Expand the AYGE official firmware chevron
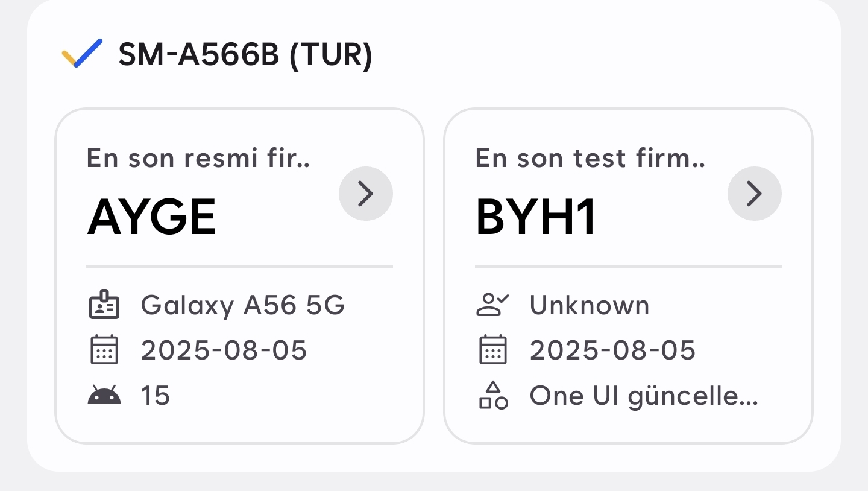 pos(366,194)
